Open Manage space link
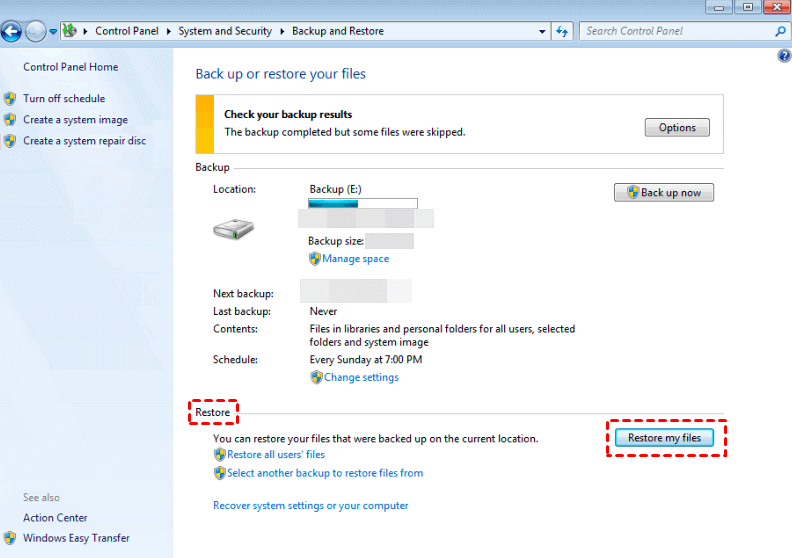The height and width of the screenshot is (558, 792). point(356,259)
